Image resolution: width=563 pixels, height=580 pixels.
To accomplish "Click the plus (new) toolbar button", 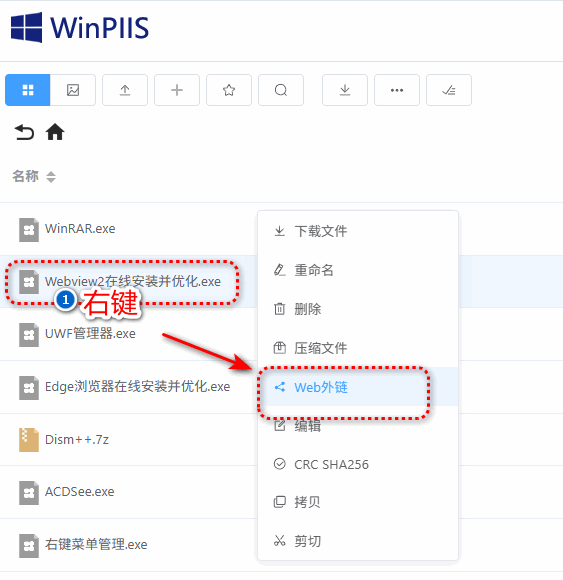I will pyautogui.click(x=177, y=90).
